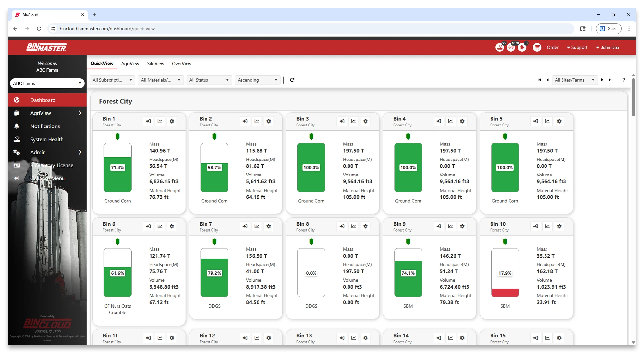Open header icon with 0 badge
Image resolution: width=644 pixels, height=353 pixels.
coord(522,47)
